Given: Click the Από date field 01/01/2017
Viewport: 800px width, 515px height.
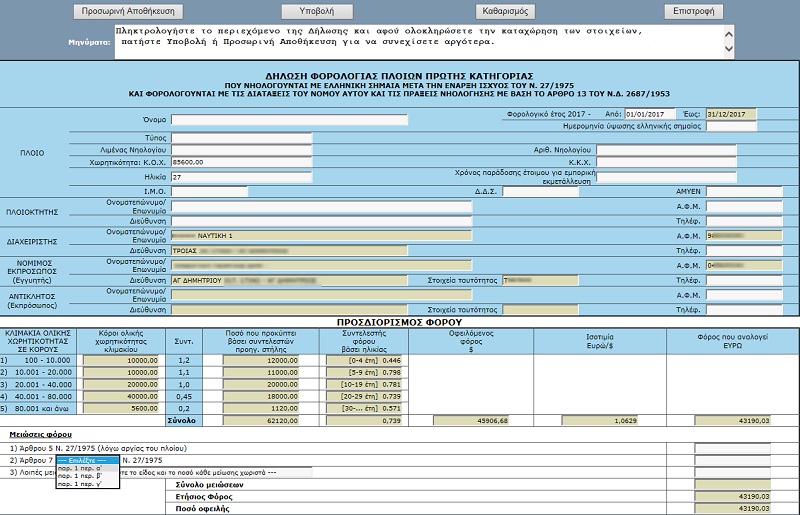Looking at the screenshot, I should click(650, 114).
